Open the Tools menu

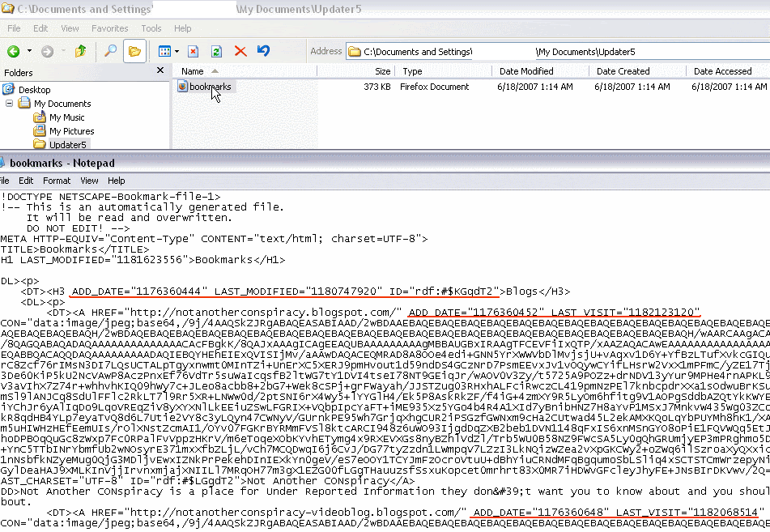pos(151,28)
